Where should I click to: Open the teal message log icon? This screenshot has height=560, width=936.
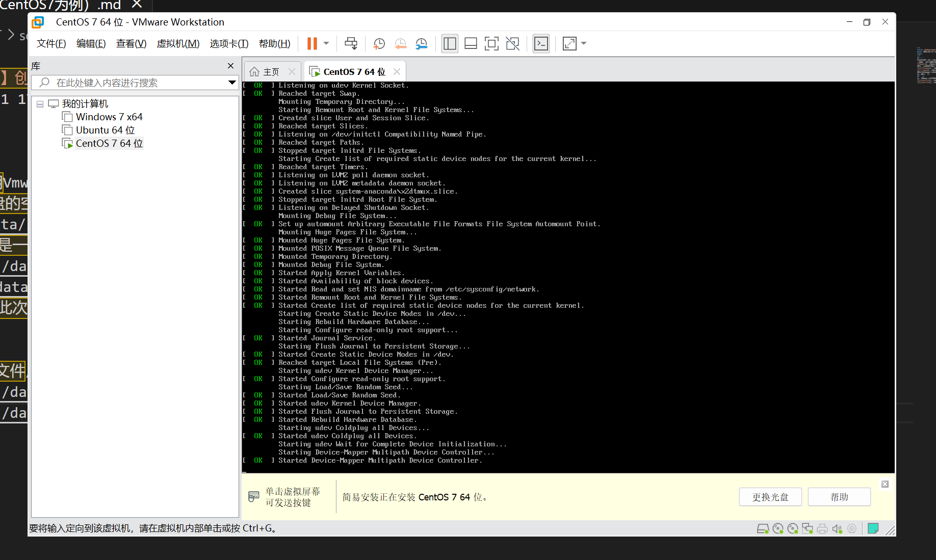(x=873, y=529)
